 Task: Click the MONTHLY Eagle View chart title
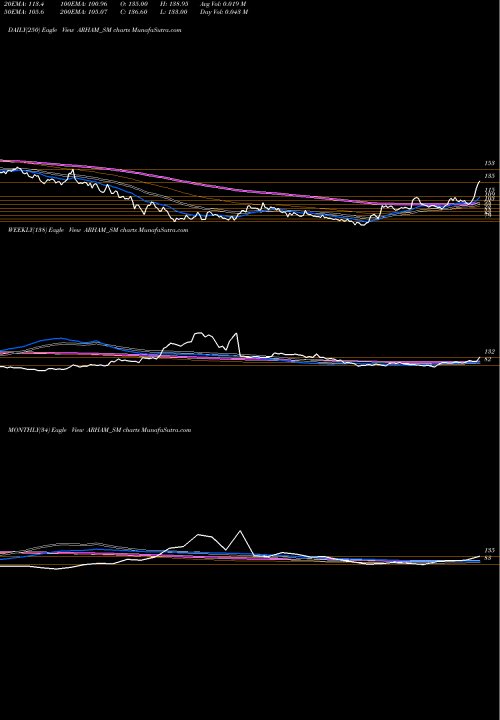point(99,430)
